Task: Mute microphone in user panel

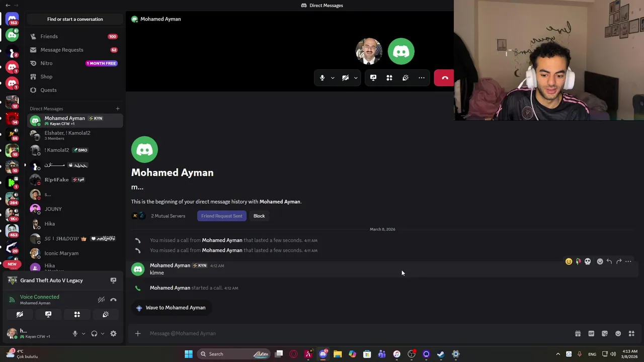Action: click(x=75, y=333)
